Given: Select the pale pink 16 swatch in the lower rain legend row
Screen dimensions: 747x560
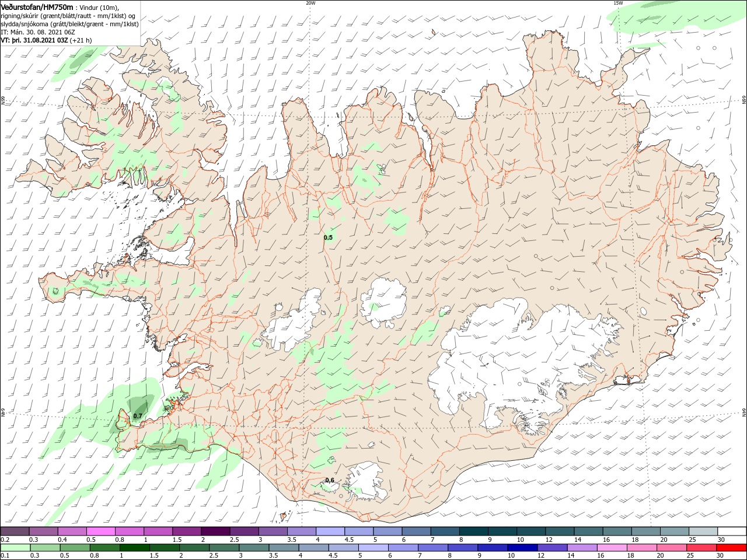Looking at the screenshot, I should point(612,548).
